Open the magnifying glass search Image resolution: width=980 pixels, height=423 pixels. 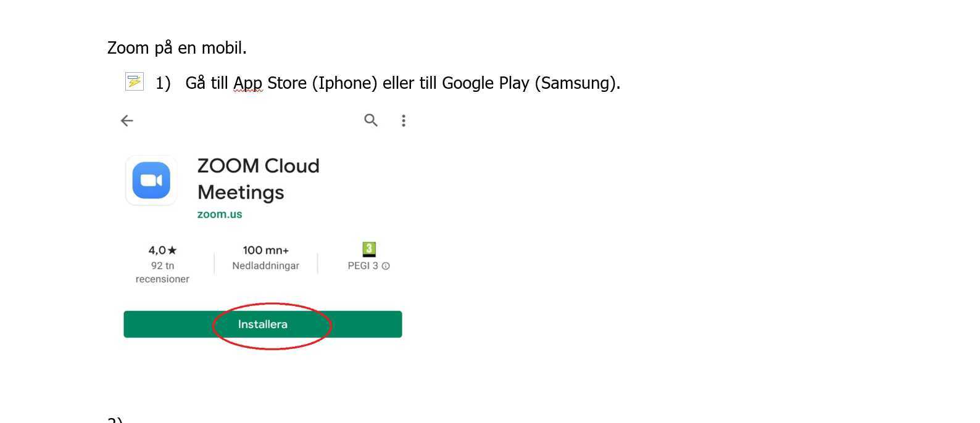point(371,120)
